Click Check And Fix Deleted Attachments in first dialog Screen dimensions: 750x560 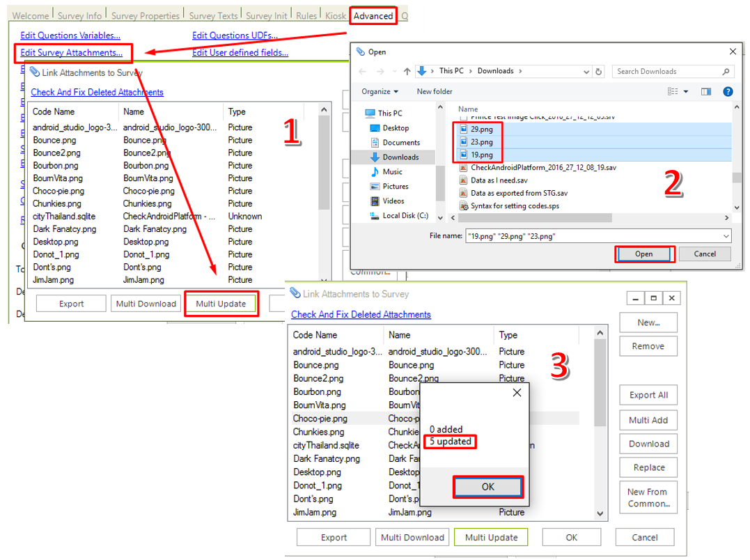coord(97,92)
